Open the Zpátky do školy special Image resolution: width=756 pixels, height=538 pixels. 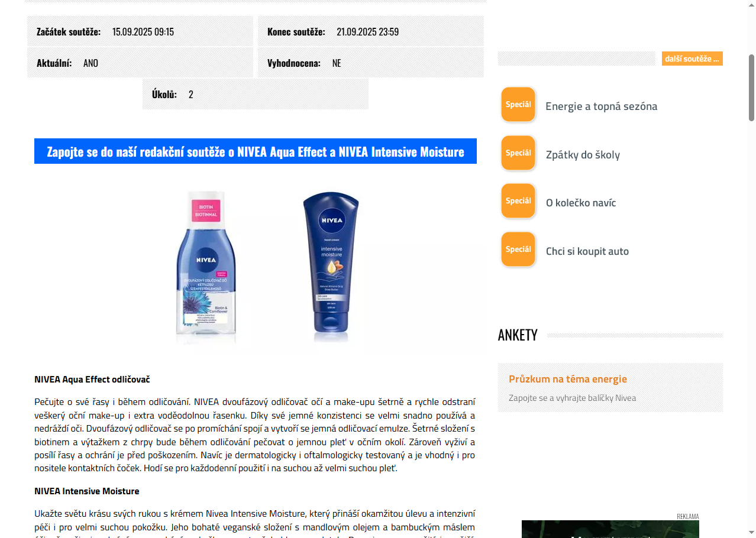[x=583, y=155]
